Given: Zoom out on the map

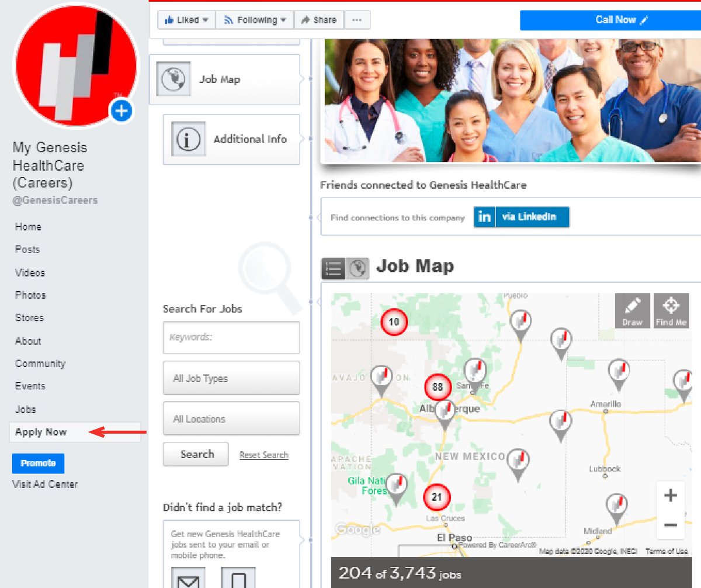Looking at the screenshot, I should point(671,524).
